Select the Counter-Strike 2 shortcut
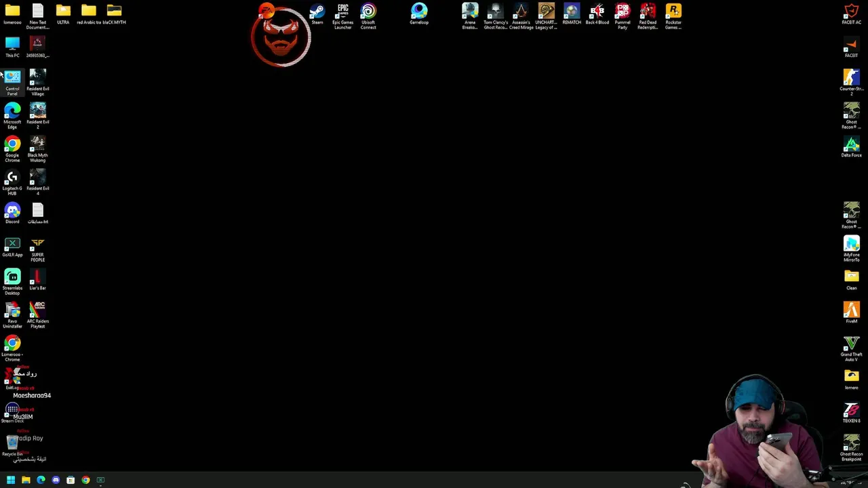868x488 pixels. point(852,83)
